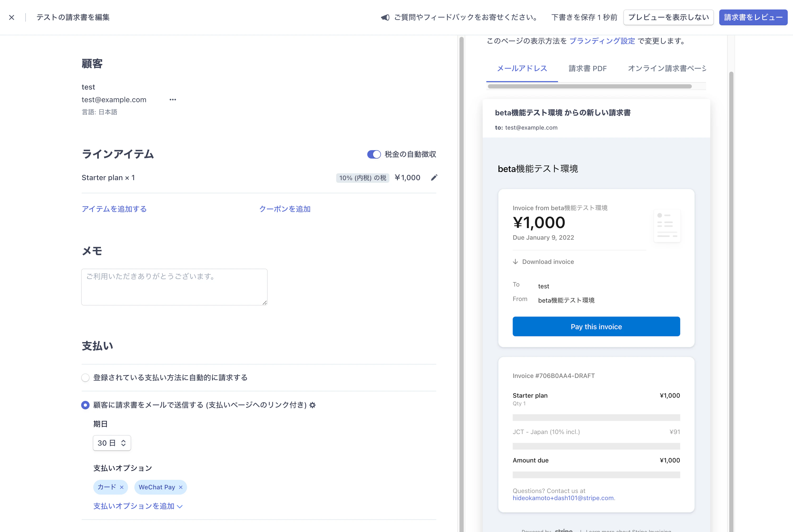This screenshot has width=793, height=532.
Task: Click the beta機能テスト環境 からの新しい請求書 subject line
Action: pyautogui.click(x=562, y=113)
